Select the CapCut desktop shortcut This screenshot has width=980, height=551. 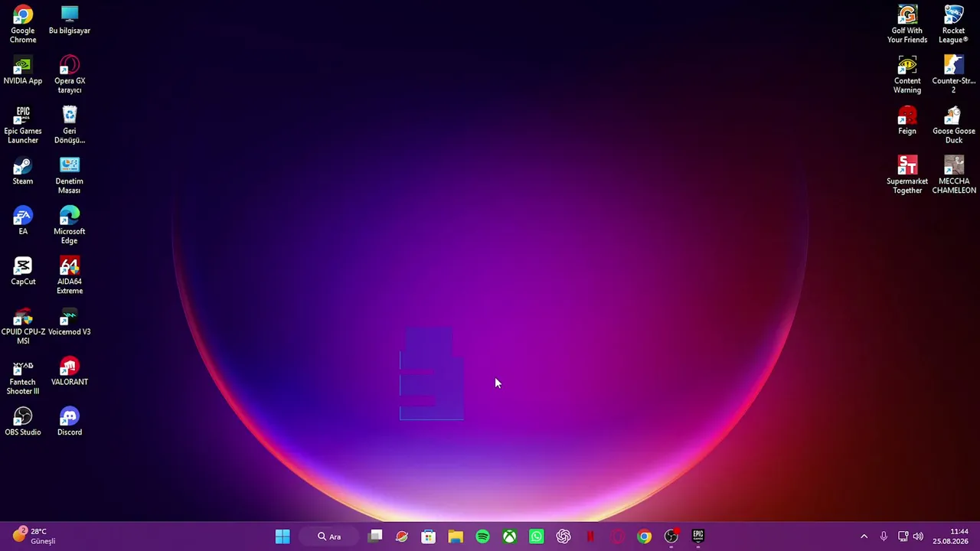pyautogui.click(x=23, y=271)
